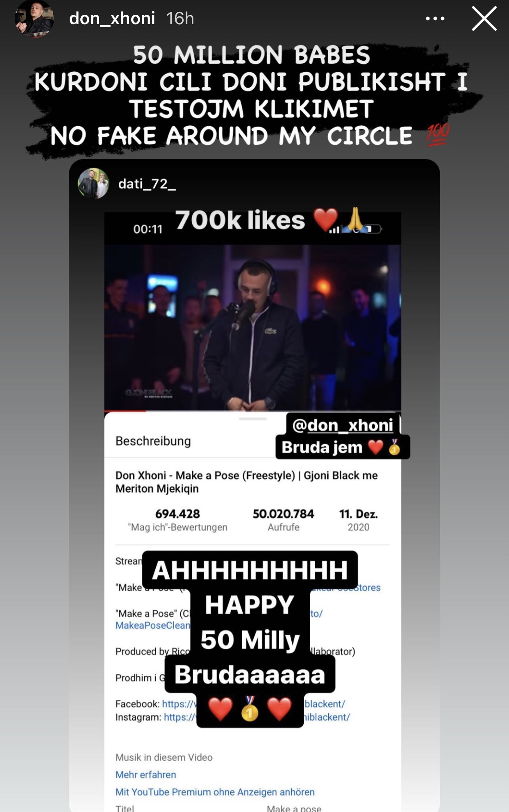This screenshot has width=509, height=812.
Task: Tap the 694.428 Mag ich-Bewertungen count
Action: point(177,520)
